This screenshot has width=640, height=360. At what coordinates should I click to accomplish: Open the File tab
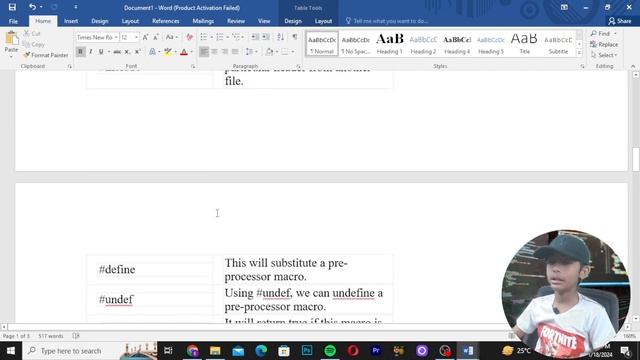13,21
